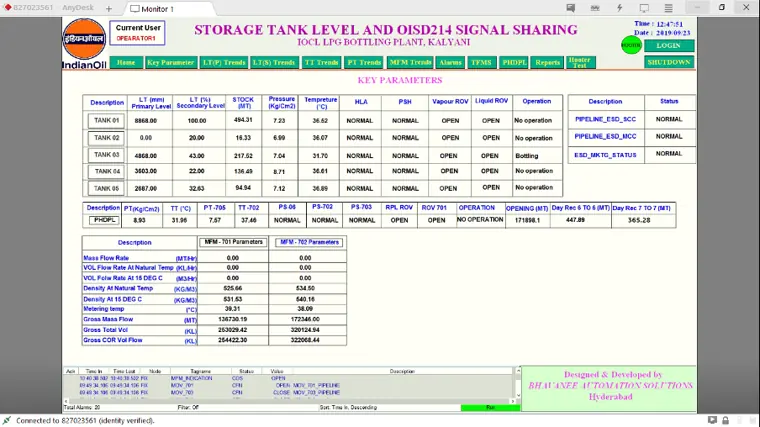Select the MOV_703 alarm row
Viewport: 760px width, 427px height.
click(x=288, y=393)
